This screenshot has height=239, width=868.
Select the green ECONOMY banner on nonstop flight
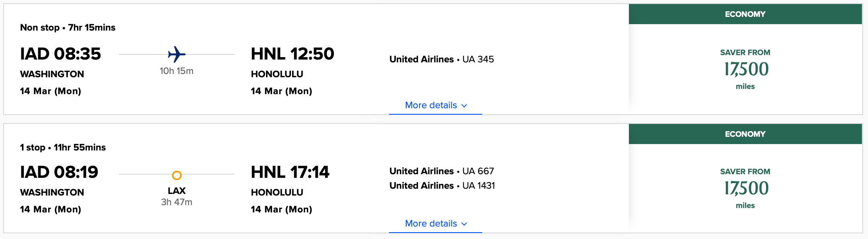point(745,14)
